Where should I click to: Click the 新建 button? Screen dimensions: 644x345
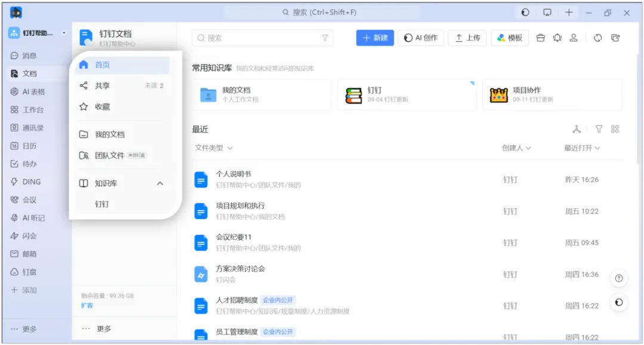tap(375, 38)
